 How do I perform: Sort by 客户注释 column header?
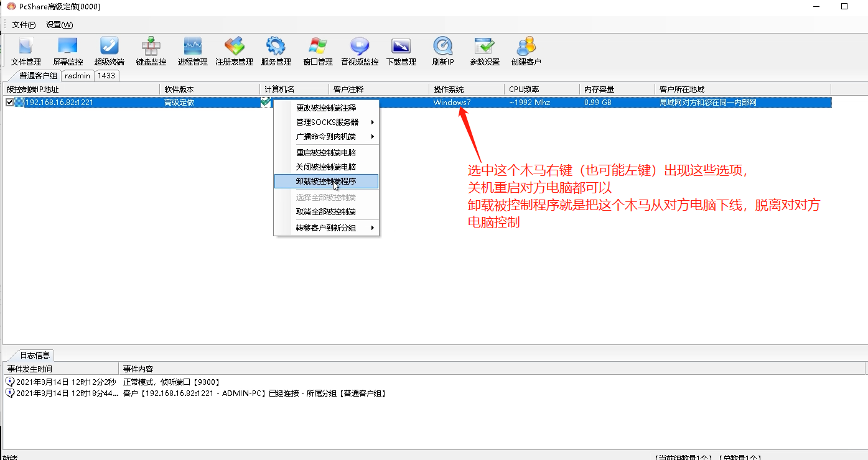click(379, 90)
